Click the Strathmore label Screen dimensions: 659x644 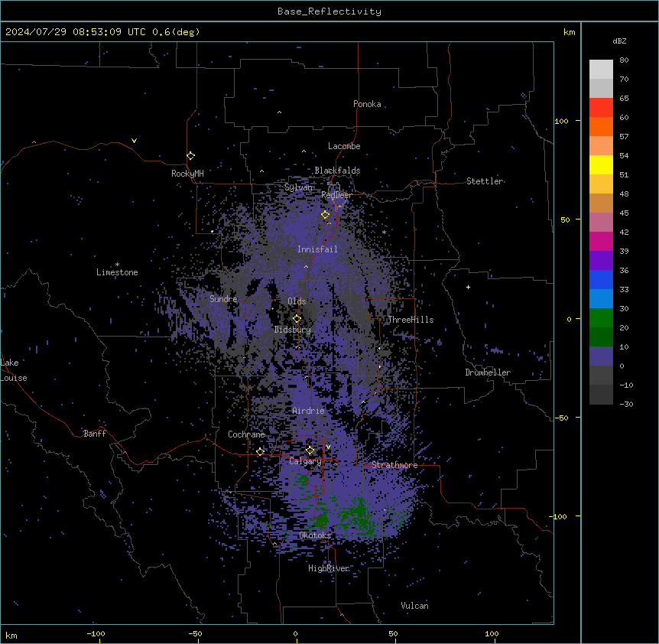point(394,465)
